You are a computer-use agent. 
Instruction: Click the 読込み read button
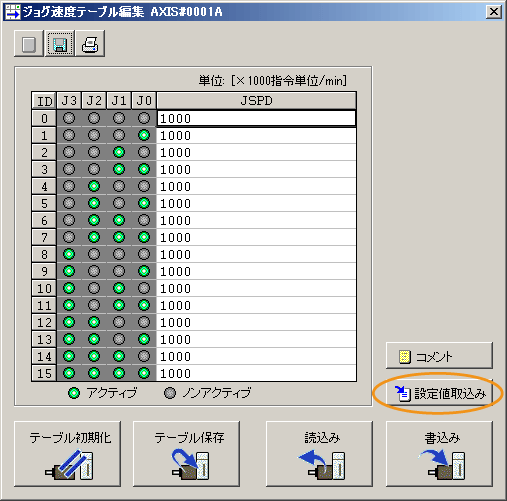319,454
